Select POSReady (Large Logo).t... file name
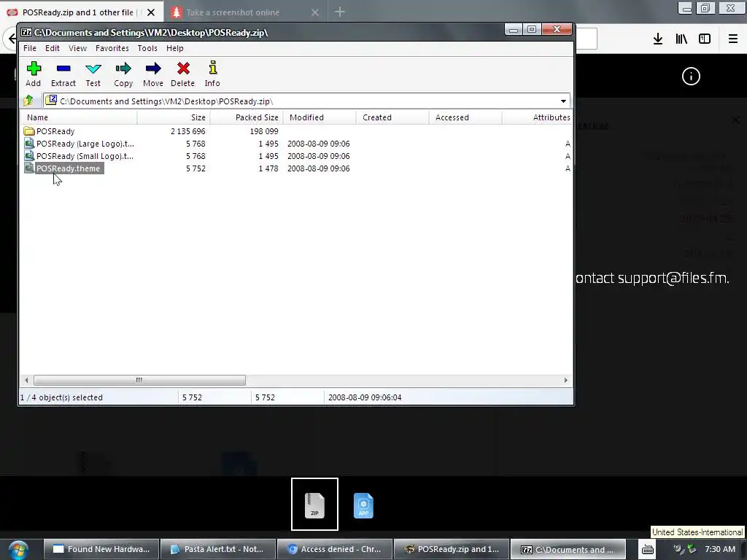The image size is (747, 560). click(x=85, y=144)
